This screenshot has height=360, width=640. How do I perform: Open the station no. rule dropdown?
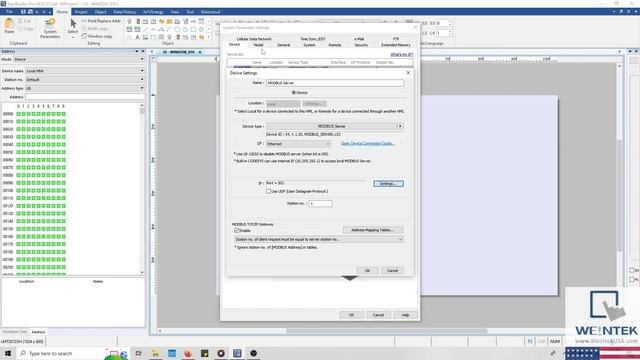[x=319, y=239]
